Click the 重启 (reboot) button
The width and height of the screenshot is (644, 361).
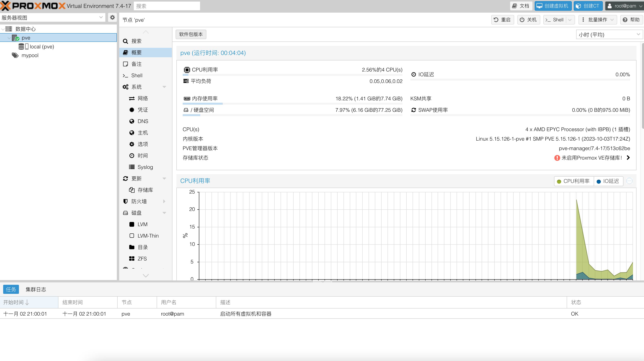pos(502,20)
